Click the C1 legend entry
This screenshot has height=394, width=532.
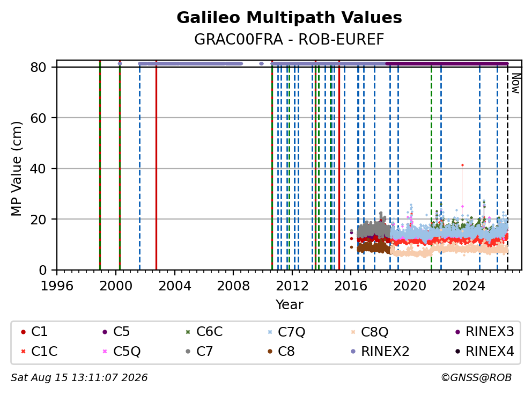(34, 332)
